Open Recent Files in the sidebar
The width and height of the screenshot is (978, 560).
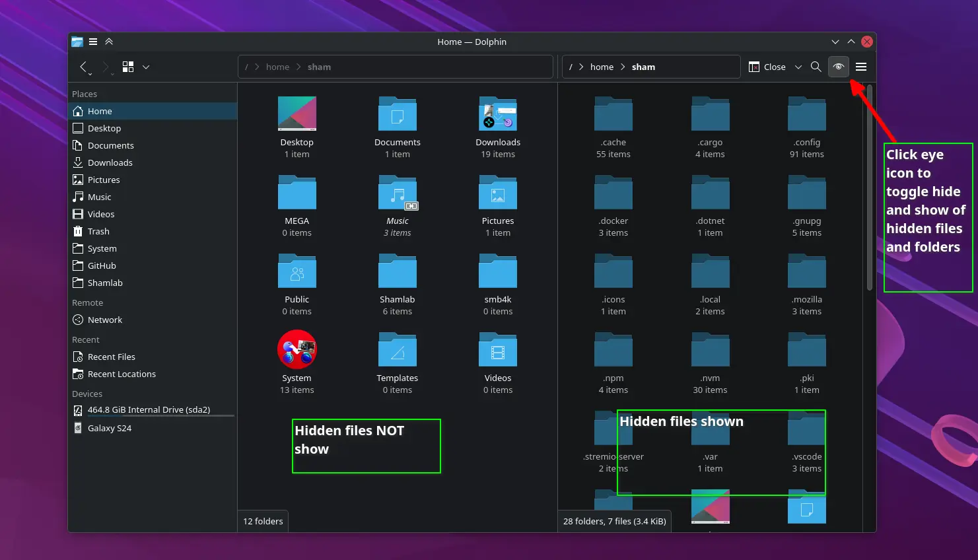point(112,357)
